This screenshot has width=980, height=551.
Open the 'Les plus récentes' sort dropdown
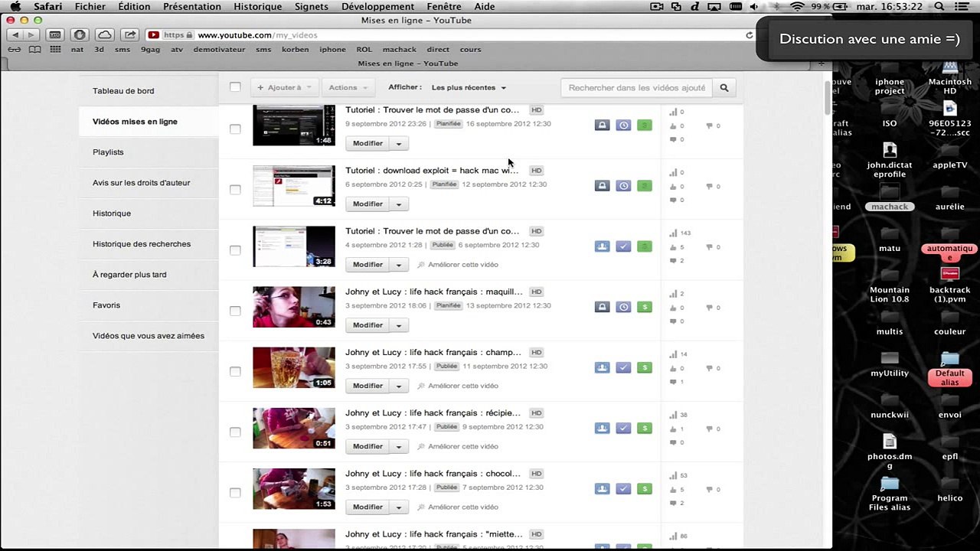pos(469,88)
